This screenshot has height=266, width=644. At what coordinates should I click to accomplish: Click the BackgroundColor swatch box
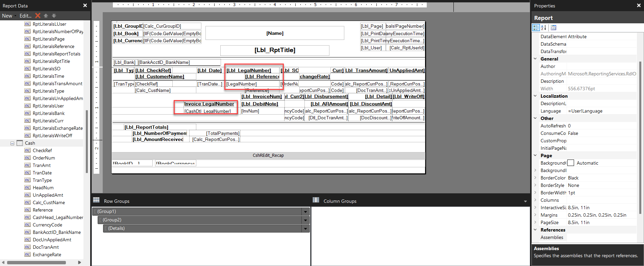click(571, 163)
